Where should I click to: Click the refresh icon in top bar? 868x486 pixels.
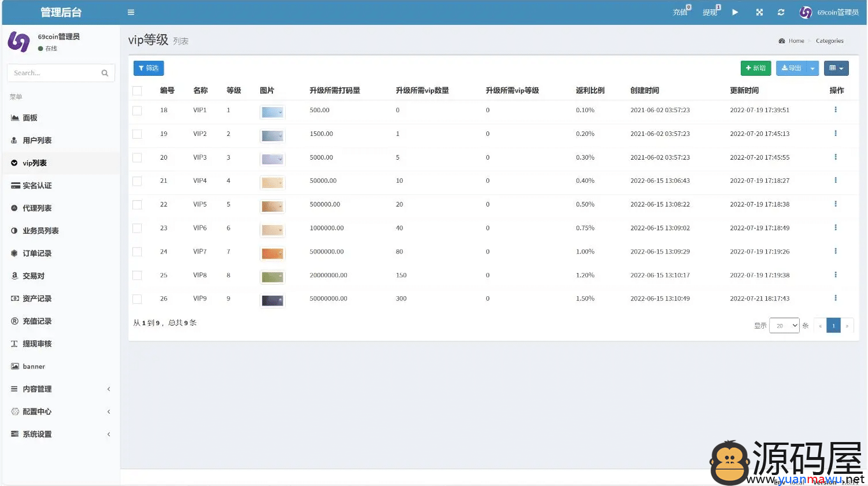click(781, 12)
